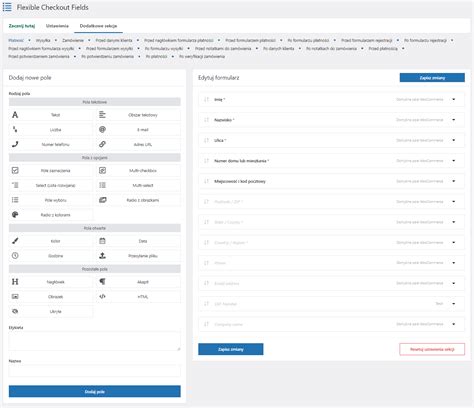
Task: Expand the Nazwisko field settings arrow
Action: pos(454,120)
